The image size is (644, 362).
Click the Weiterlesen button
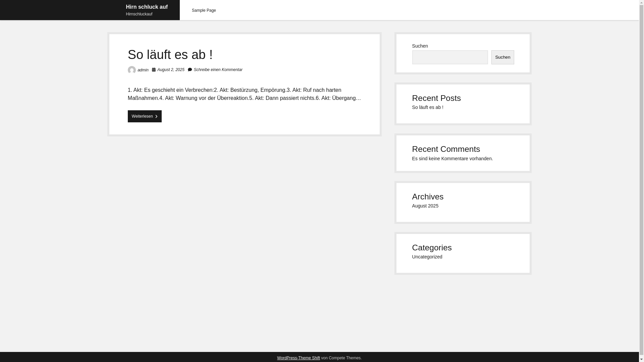[145, 116]
